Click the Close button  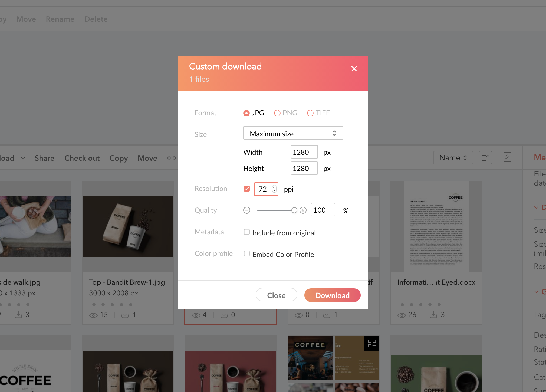[276, 295]
